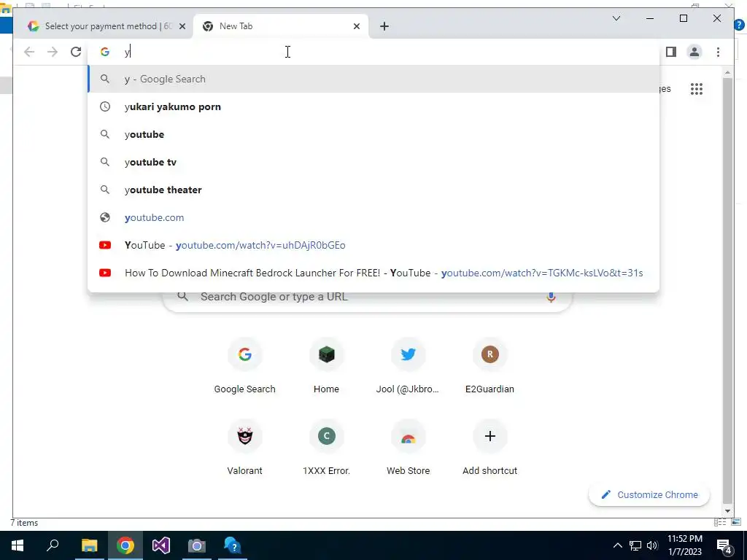
Task: Start voice search with the microphone
Action: point(551,297)
